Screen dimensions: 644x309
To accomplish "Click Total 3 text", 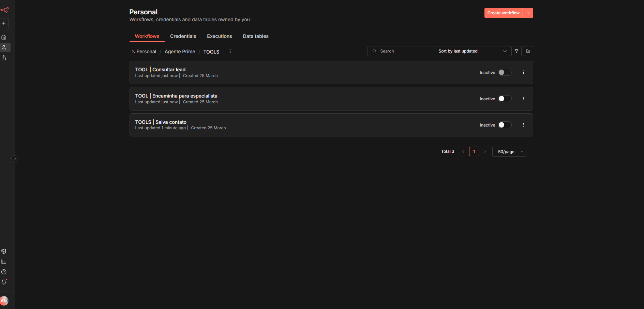I will pyautogui.click(x=448, y=151).
